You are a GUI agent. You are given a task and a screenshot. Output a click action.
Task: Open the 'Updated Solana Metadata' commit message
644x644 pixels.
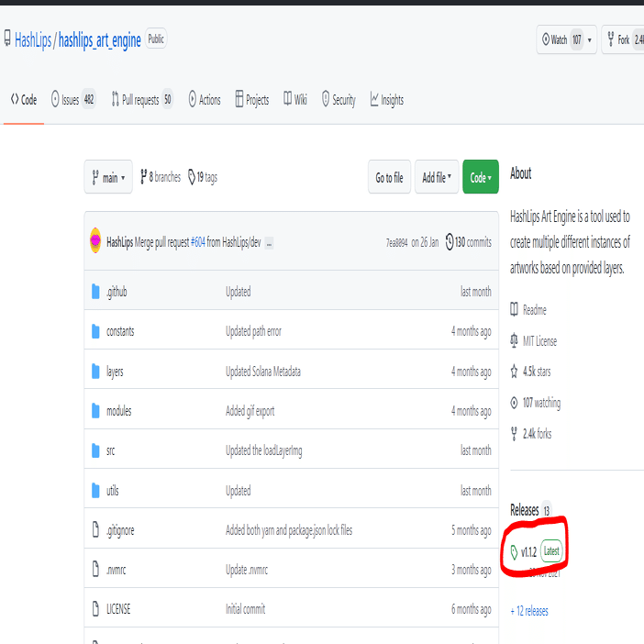[263, 372]
